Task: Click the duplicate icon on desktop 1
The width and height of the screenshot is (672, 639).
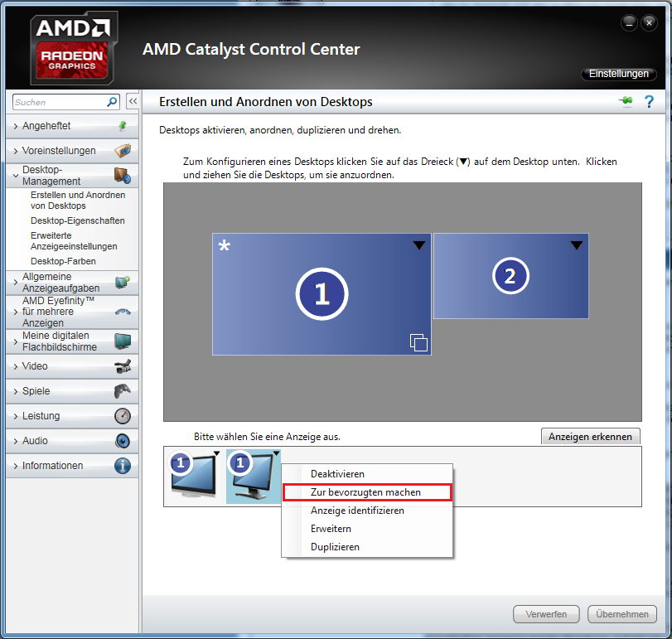Action: (x=418, y=342)
